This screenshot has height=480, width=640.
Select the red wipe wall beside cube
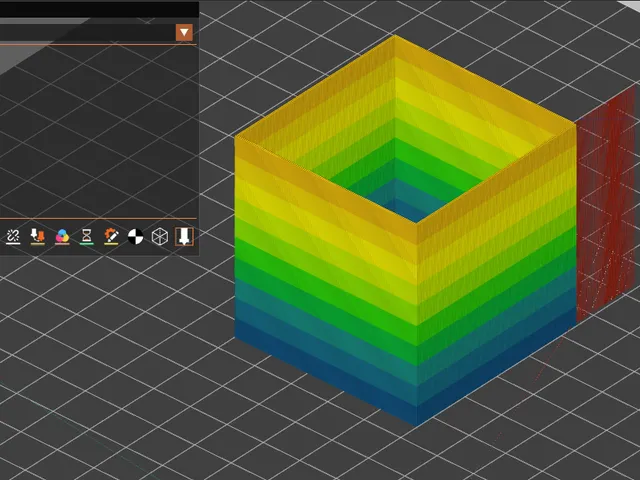point(606,204)
